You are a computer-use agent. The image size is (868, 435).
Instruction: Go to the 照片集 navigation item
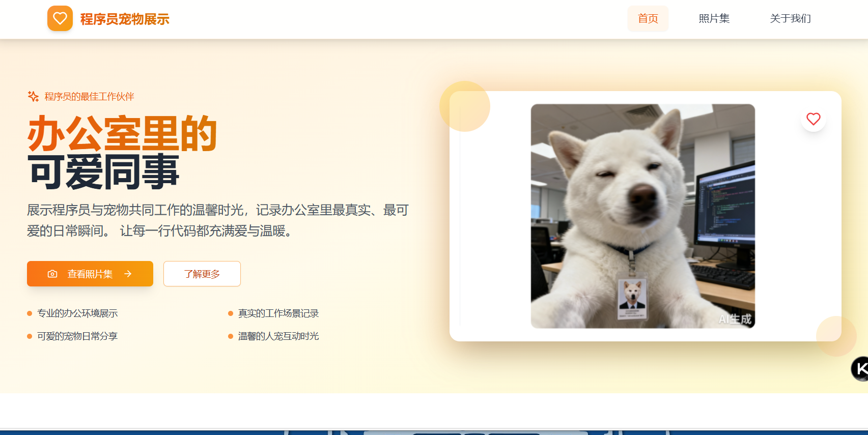(714, 19)
